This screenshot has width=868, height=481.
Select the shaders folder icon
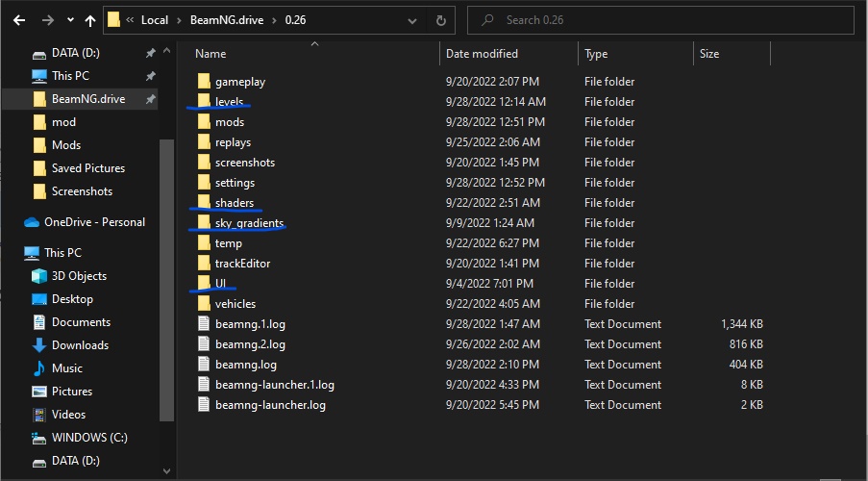(x=204, y=203)
